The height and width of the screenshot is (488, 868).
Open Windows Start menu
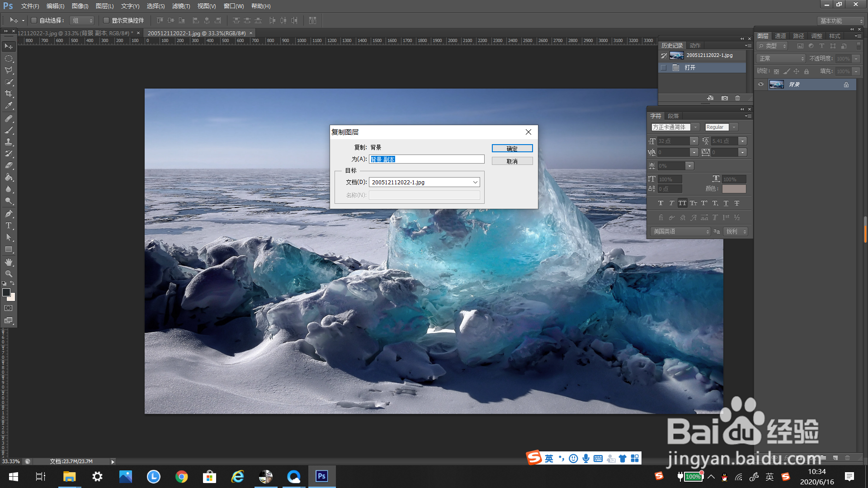(x=14, y=477)
